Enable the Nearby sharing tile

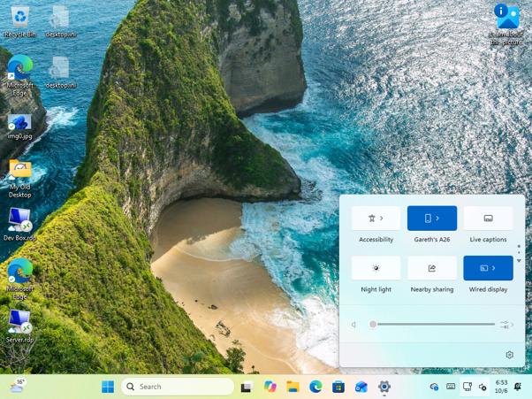tap(432, 268)
